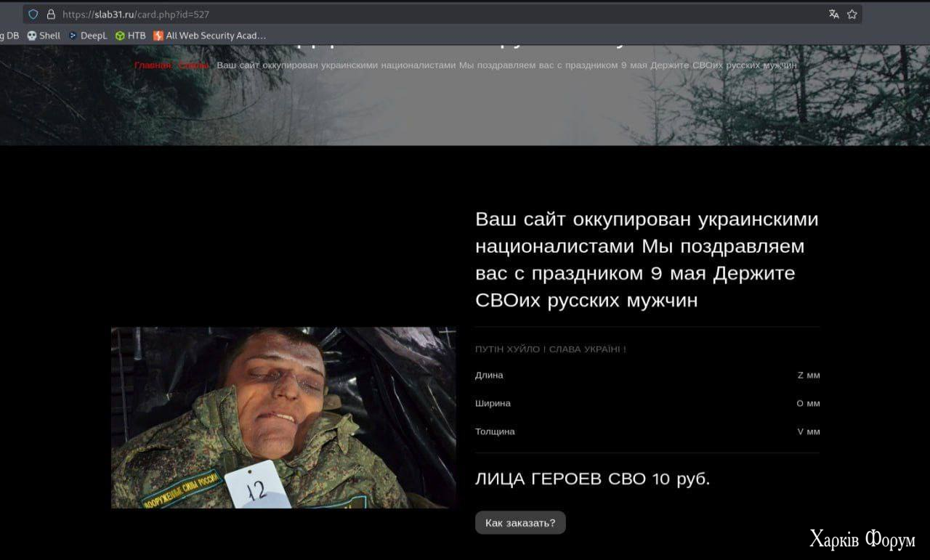Click the Как заказать? button

point(520,522)
